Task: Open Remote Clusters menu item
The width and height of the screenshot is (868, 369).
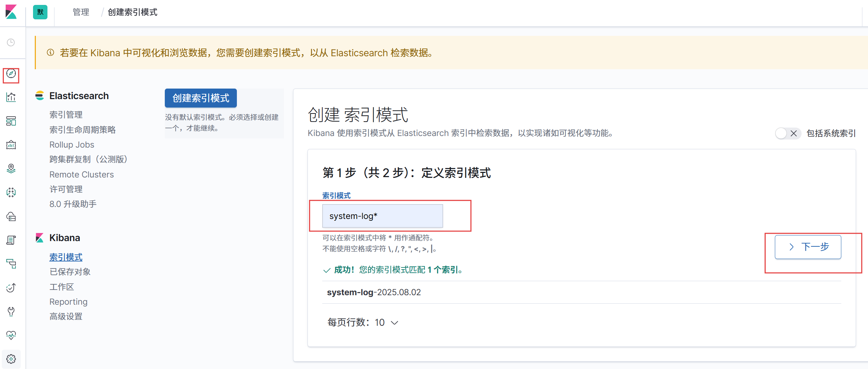Action: tap(82, 175)
